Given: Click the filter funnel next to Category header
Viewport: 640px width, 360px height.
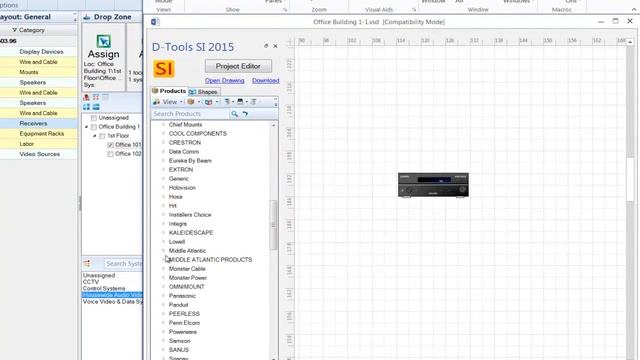Looking at the screenshot, I should tap(15, 30).
